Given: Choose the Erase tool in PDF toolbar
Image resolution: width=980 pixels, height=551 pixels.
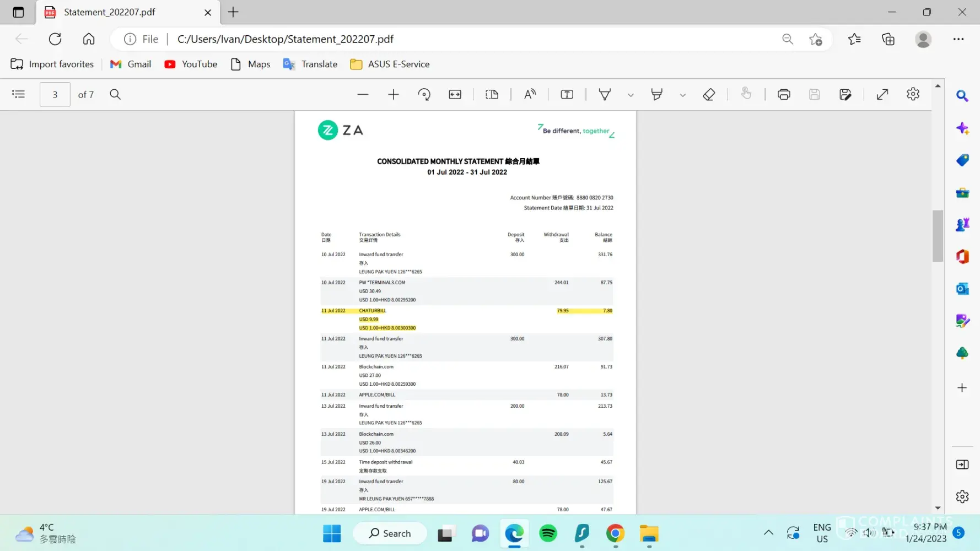Looking at the screenshot, I should 709,95.
